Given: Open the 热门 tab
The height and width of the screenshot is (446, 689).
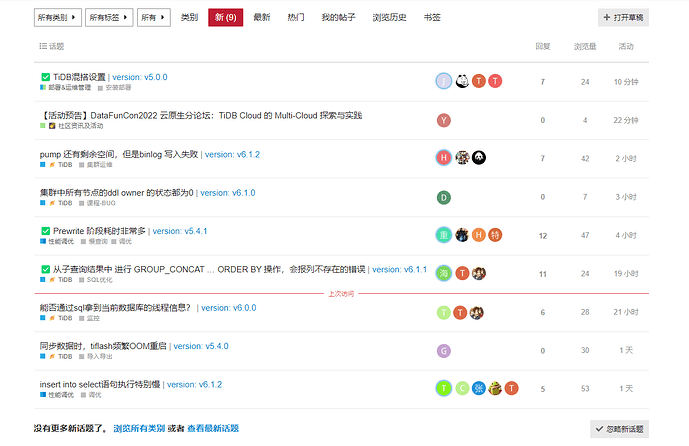Looking at the screenshot, I should point(296,18).
